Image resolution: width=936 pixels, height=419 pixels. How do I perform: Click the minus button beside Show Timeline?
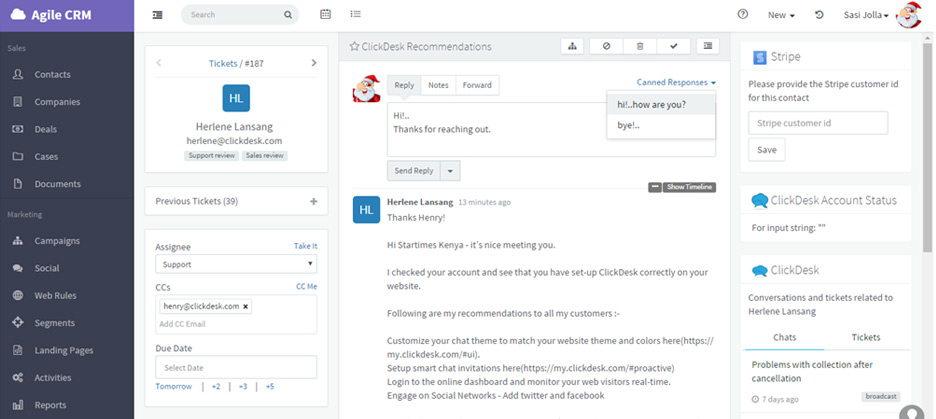pyautogui.click(x=655, y=187)
